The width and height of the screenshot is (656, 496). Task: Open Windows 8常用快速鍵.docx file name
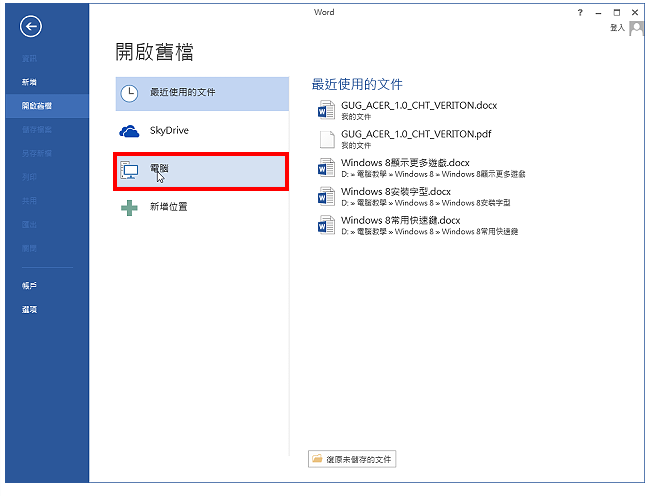(x=401, y=220)
